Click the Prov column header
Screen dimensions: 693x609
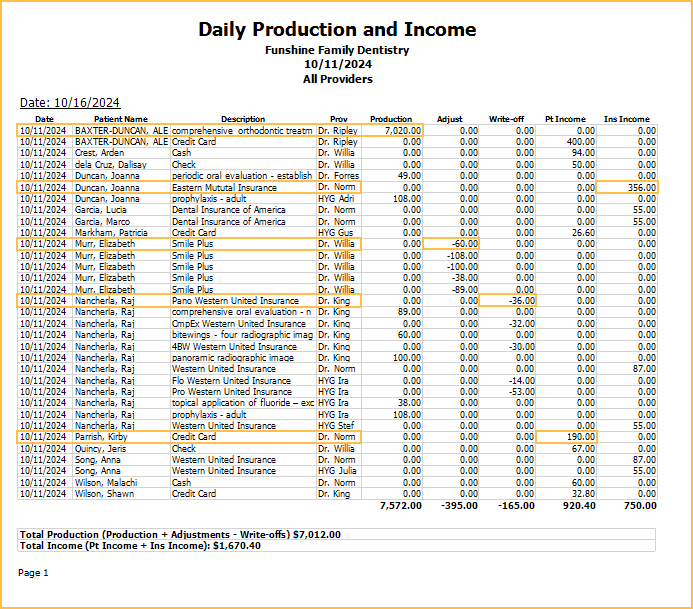[x=338, y=119]
